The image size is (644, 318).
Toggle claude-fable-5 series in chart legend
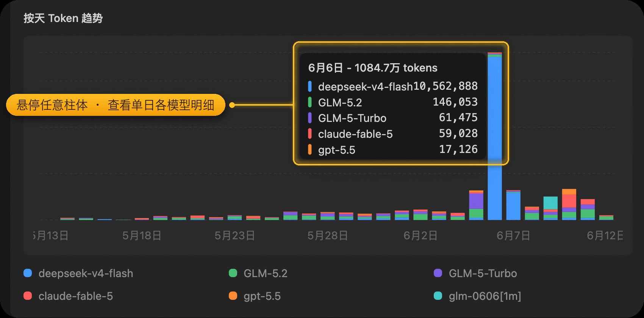click(68, 296)
